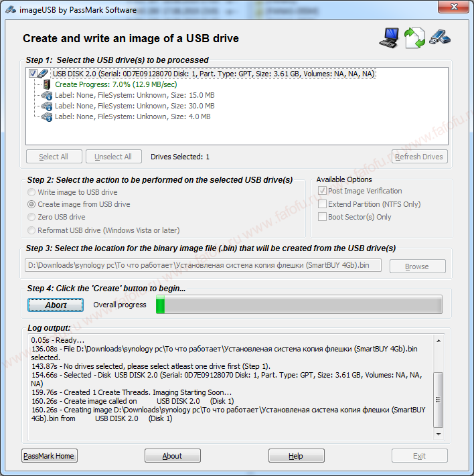Viewport: 474px width, 476px height.
Task: Click the Unselect All button
Action: click(x=113, y=157)
